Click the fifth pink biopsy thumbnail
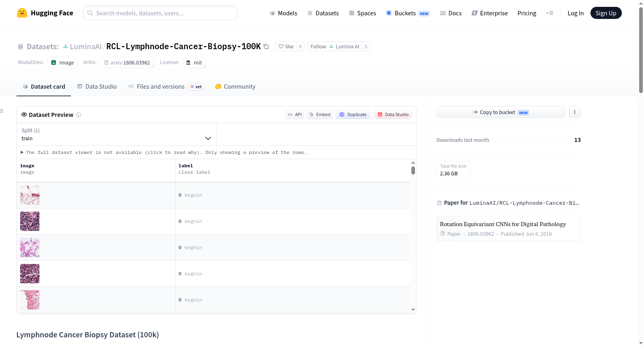 (x=30, y=300)
